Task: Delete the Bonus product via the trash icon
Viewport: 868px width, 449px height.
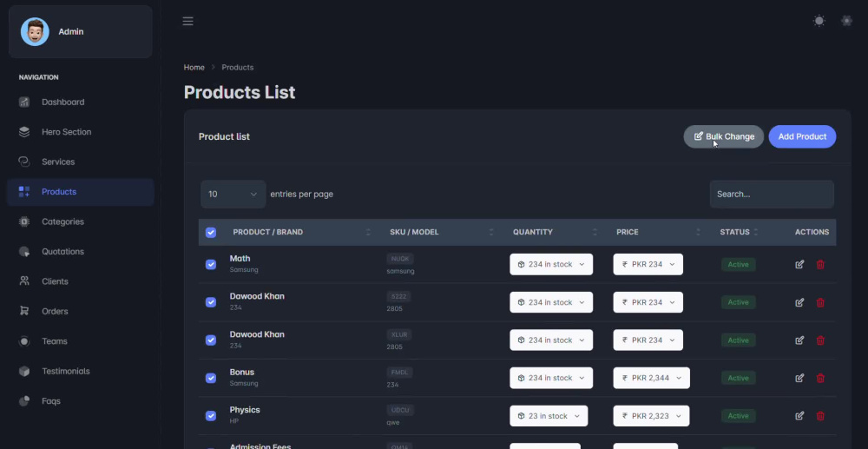Action: [x=820, y=378]
